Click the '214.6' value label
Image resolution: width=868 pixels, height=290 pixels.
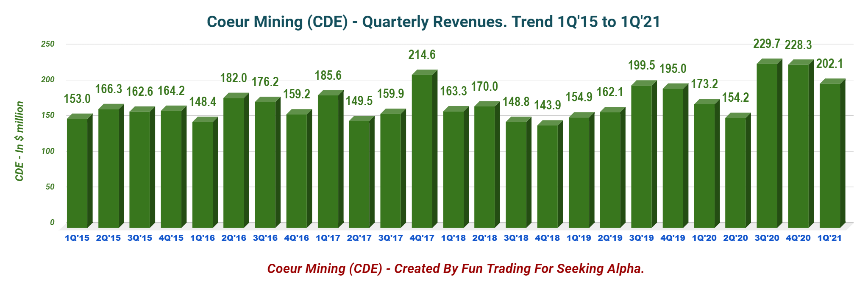422,55
